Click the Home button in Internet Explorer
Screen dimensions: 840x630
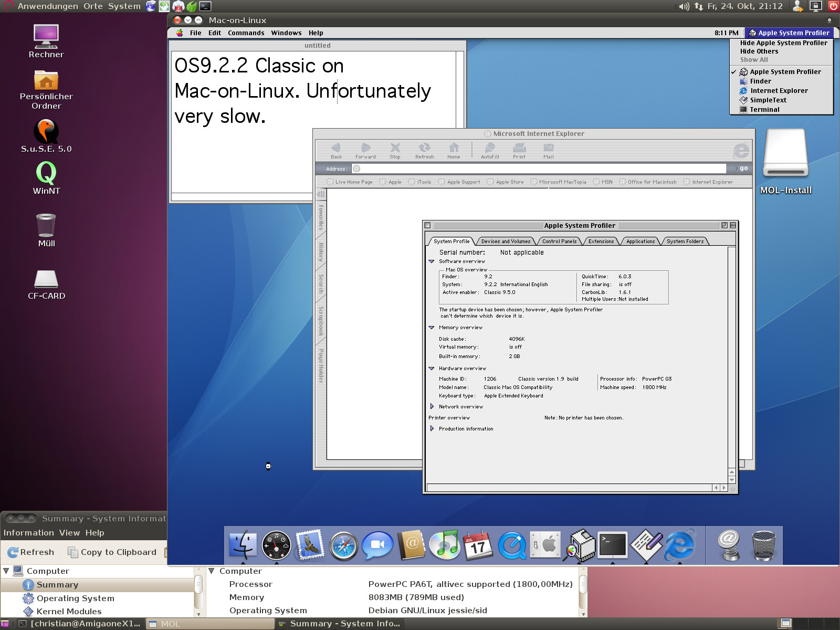(x=454, y=151)
